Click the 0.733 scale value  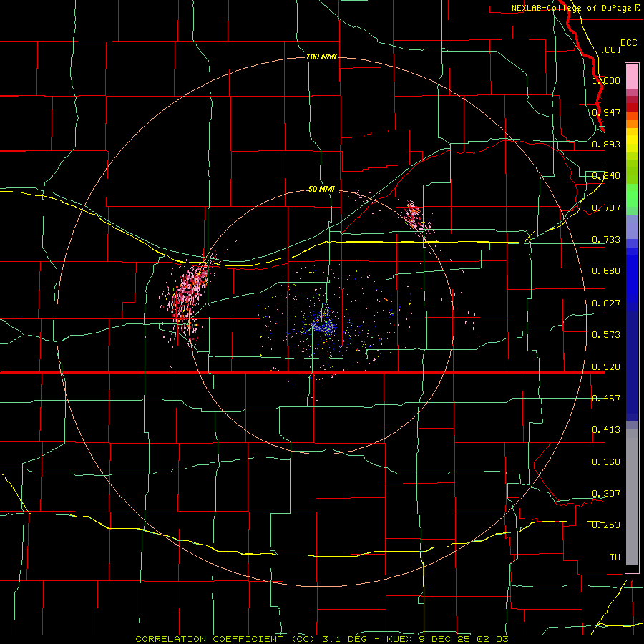pyautogui.click(x=606, y=240)
